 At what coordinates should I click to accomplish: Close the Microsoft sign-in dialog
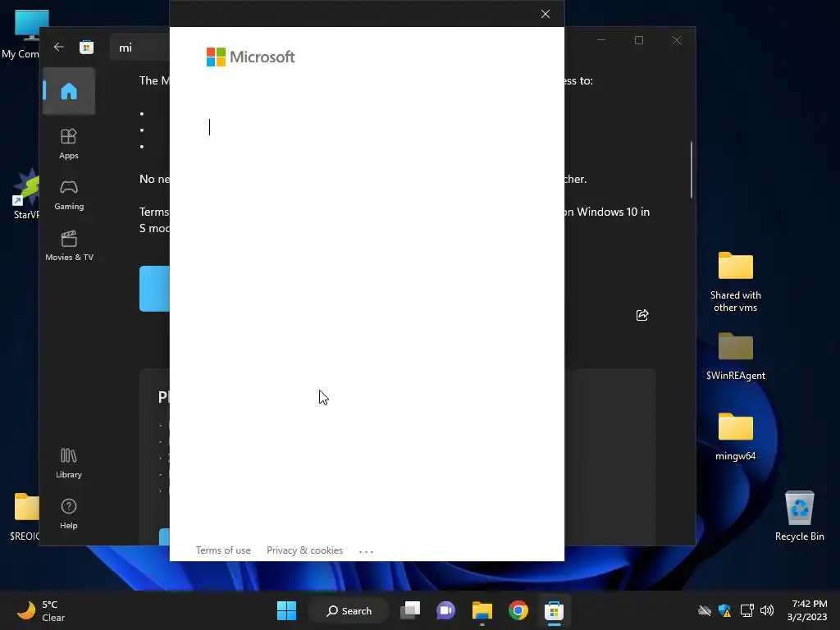coord(546,14)
